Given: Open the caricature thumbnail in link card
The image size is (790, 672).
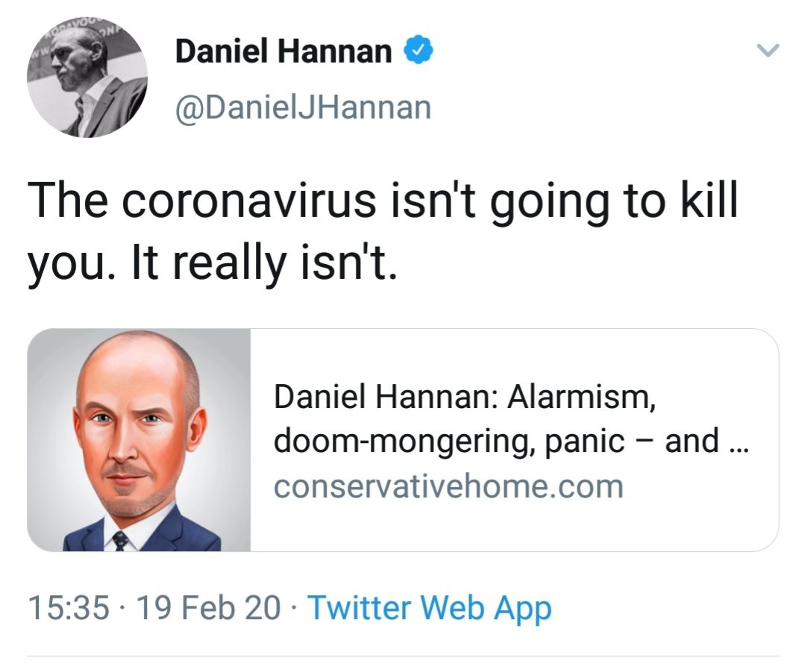Looking at the screenshot, I should click(x=139, y=440).
